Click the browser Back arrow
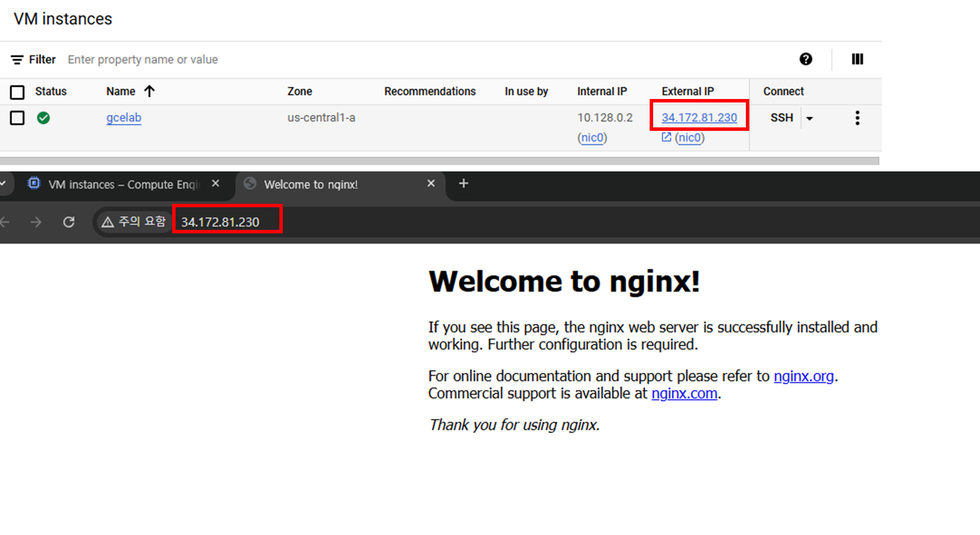This screenshot has width=980, height=535. click(x=6, y=222)
